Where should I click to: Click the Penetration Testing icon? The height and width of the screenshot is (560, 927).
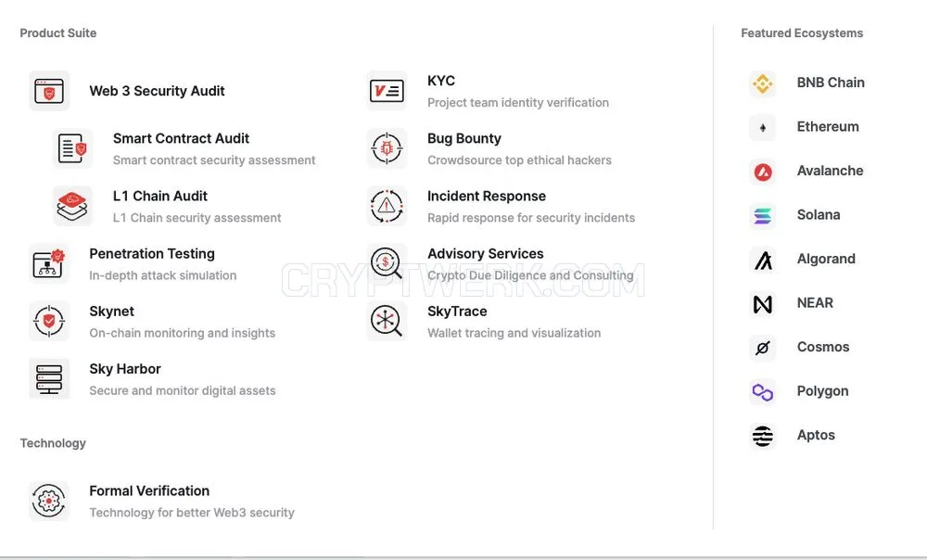point(49,263)
